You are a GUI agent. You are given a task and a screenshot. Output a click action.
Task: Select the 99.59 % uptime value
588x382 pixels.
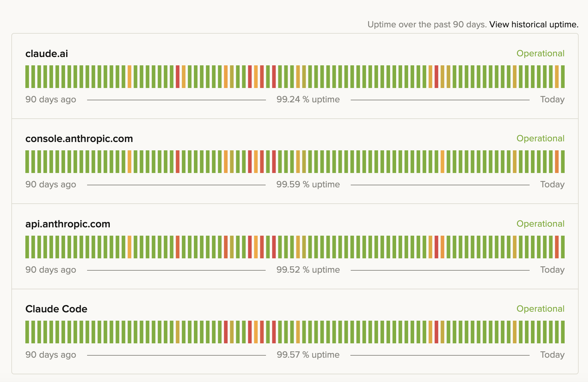point(308,184)
